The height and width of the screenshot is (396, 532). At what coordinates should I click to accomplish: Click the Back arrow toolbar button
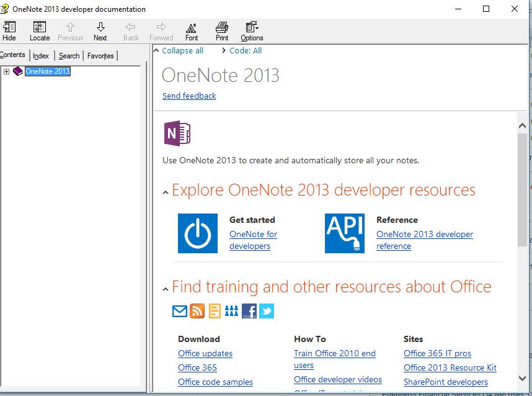tap(131, 31)
